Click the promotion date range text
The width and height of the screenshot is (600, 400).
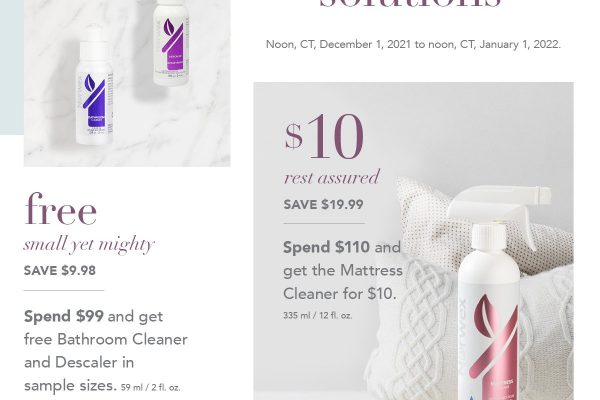tap(413, 44)
